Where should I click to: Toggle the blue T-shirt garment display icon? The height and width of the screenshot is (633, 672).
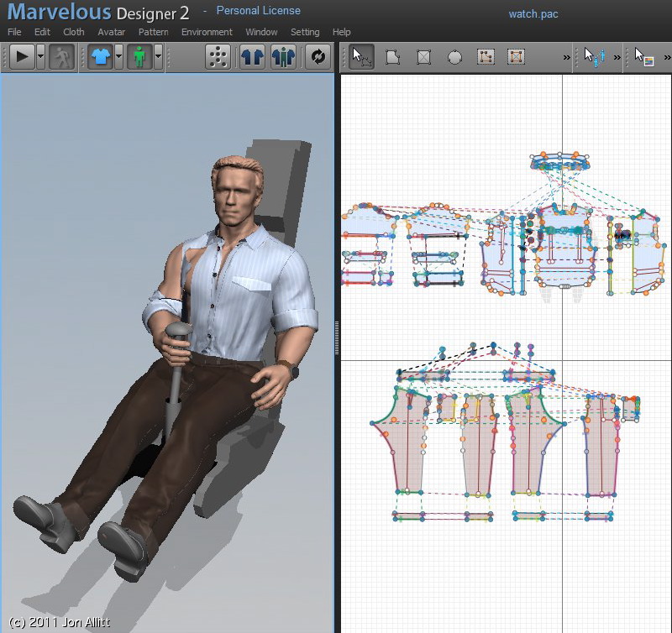(x=101, y=56)
